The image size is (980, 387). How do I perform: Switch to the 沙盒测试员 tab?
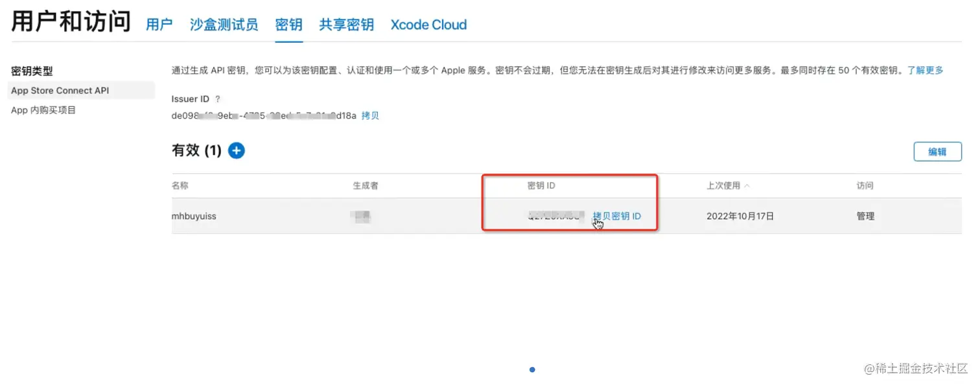click(x=224, y=25)
